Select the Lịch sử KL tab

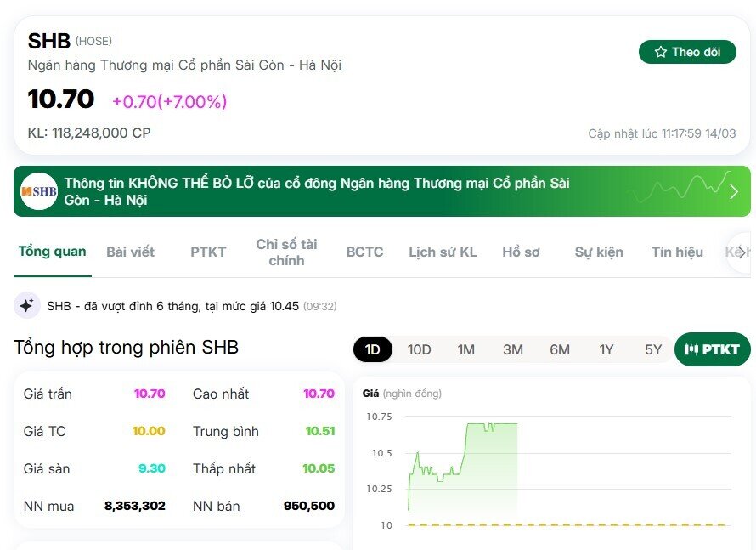click(x=443, y=252)
